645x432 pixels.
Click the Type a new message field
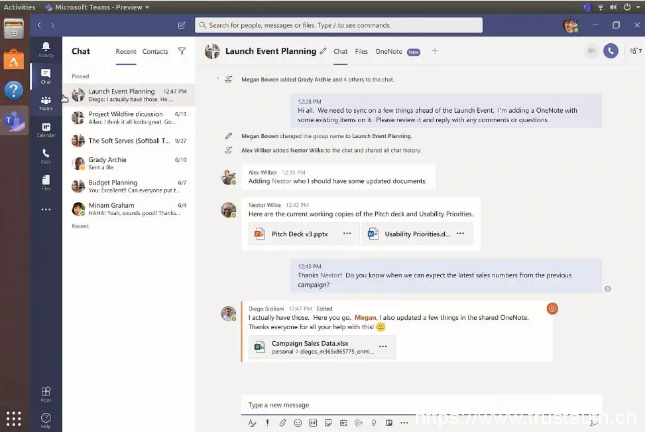click(421, 405)
